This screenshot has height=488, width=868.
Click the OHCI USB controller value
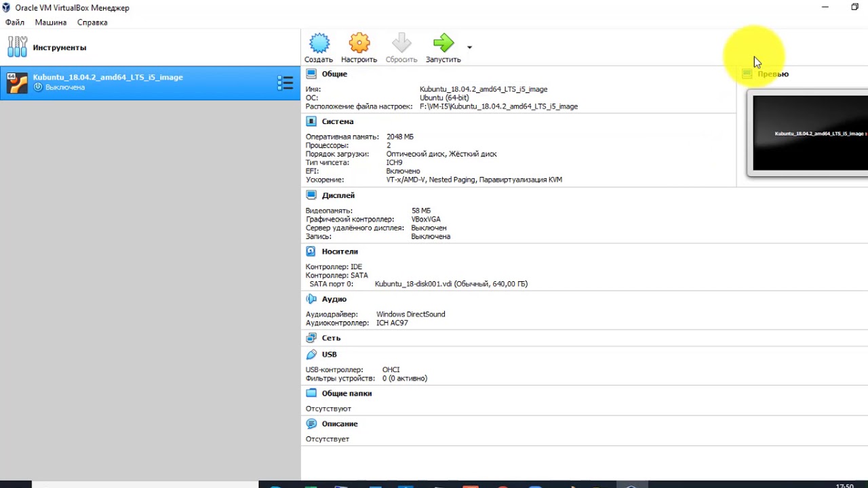(x=391, y=370)
